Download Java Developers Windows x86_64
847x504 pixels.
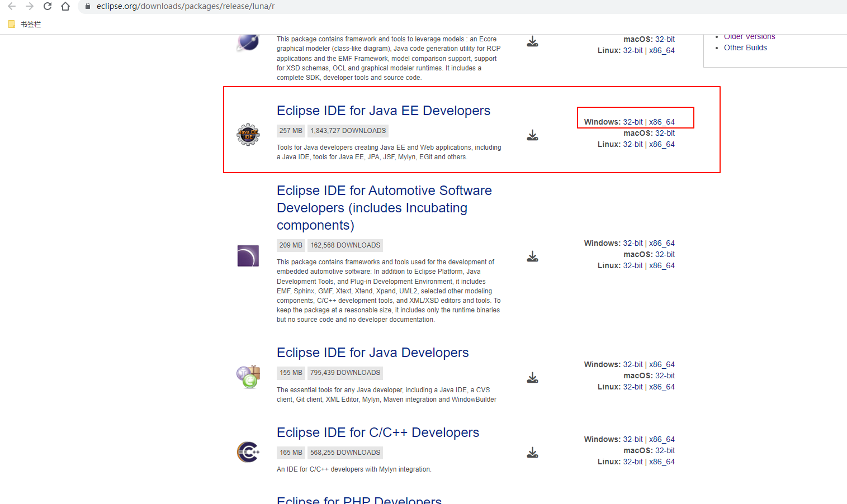(x=662, y=364)
